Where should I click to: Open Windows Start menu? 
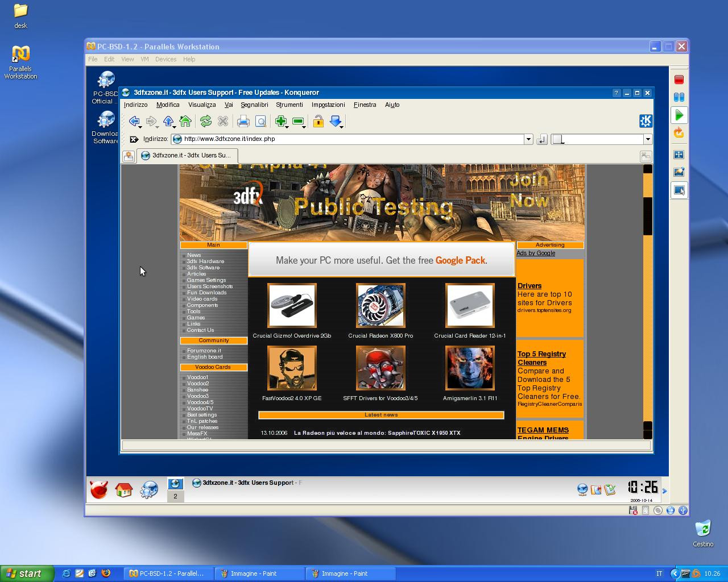(x=27, y=573)
